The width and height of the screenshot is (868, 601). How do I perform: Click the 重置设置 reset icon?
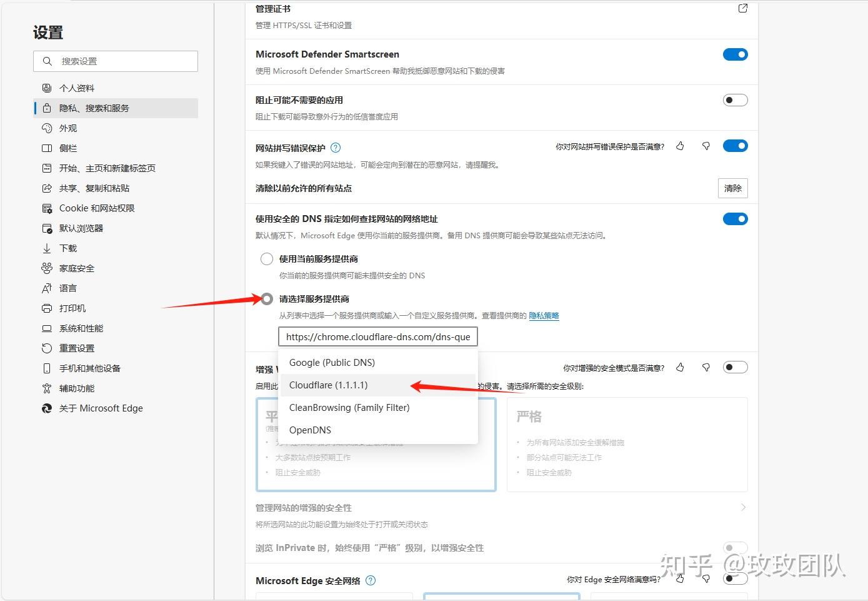point(47,348)
